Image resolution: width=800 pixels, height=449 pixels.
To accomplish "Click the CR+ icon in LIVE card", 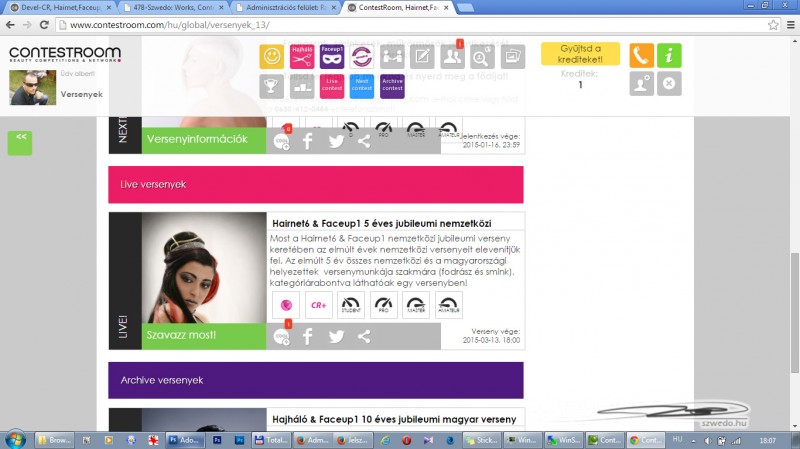I will (318, 305).
